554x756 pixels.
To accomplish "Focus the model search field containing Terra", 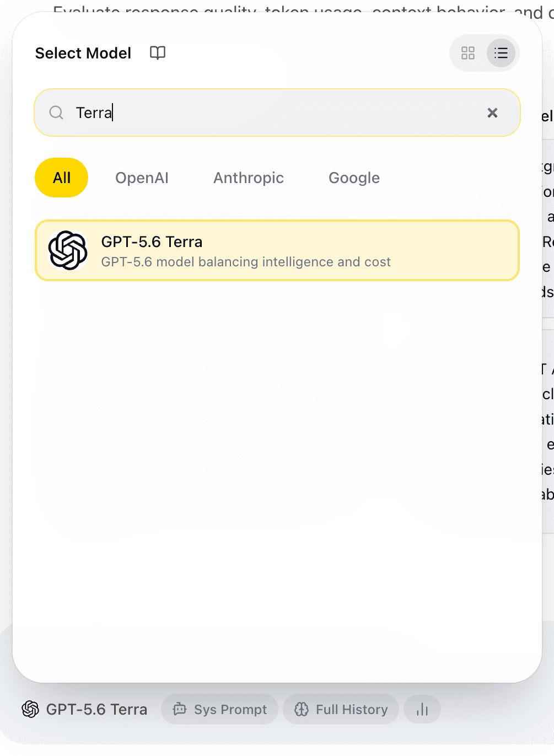I will click(277, 112).
